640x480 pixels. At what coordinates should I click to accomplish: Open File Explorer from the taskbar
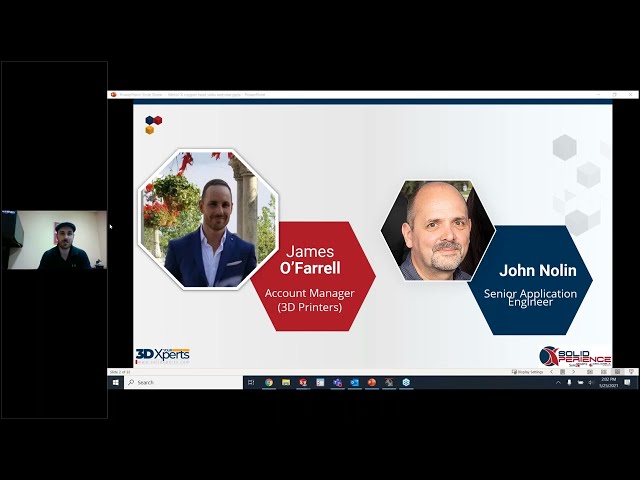(x=286, y=382)
